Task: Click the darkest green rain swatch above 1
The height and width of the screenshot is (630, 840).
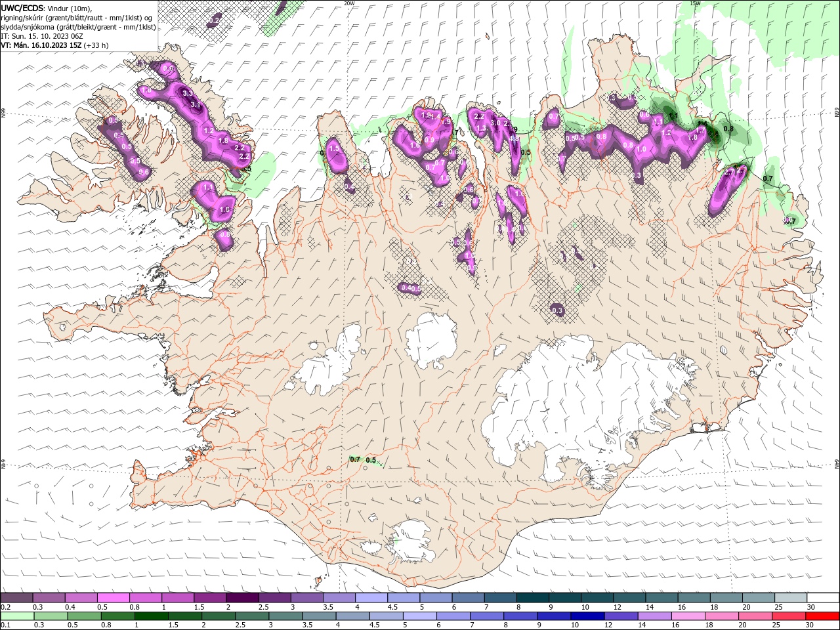Action: pos(151,616)
